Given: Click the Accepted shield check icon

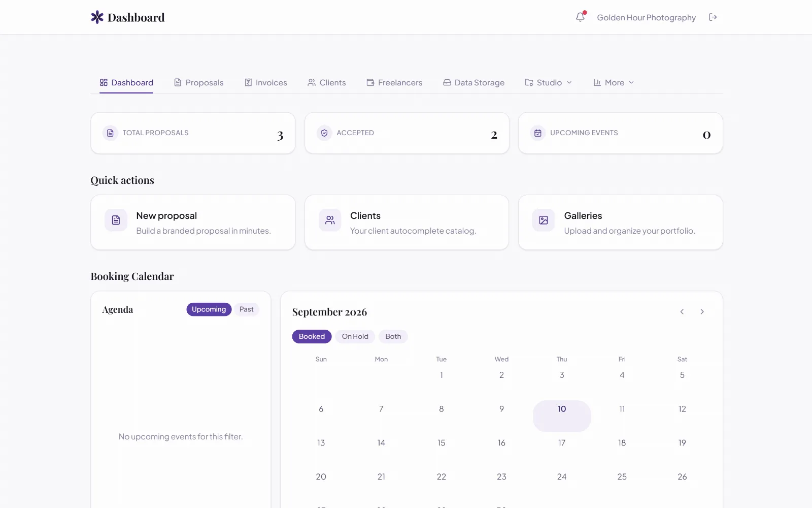Looking at the screenshot, I should [x=324, y=133].
